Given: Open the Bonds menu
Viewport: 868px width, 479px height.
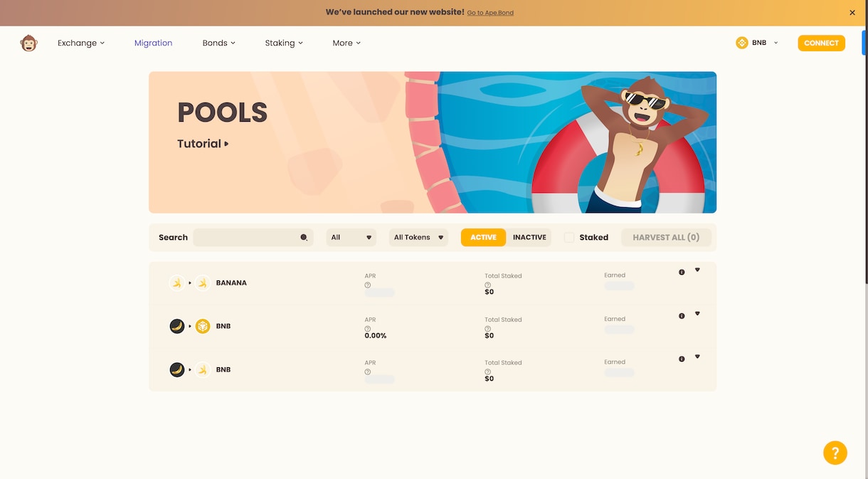Looking at the screenshot, I should [219, 43].
